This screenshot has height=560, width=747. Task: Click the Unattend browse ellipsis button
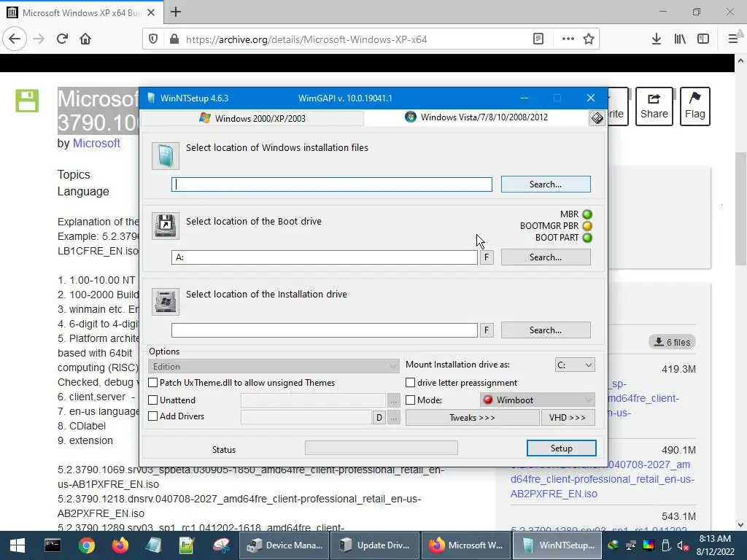(x=393, y=400)
